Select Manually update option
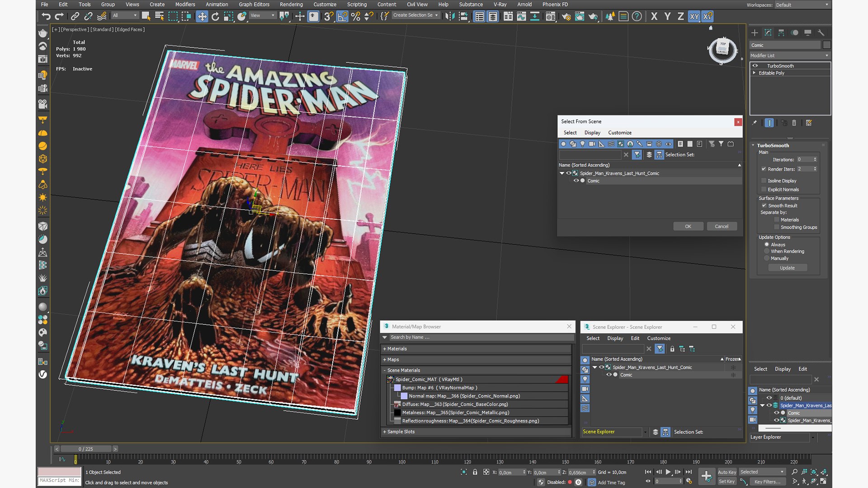868x488 pixels. click(x=767, y=258)
